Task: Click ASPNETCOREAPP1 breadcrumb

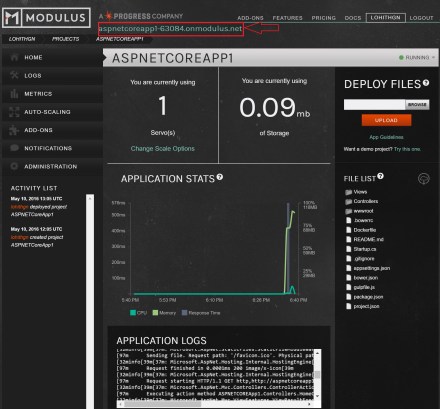Action: 120,39
